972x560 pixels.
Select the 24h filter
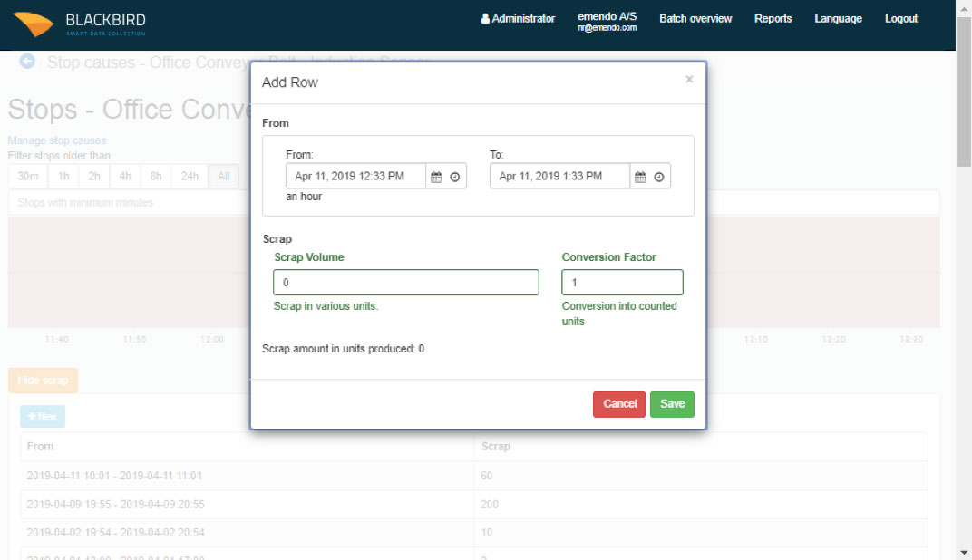click(190, 177)
